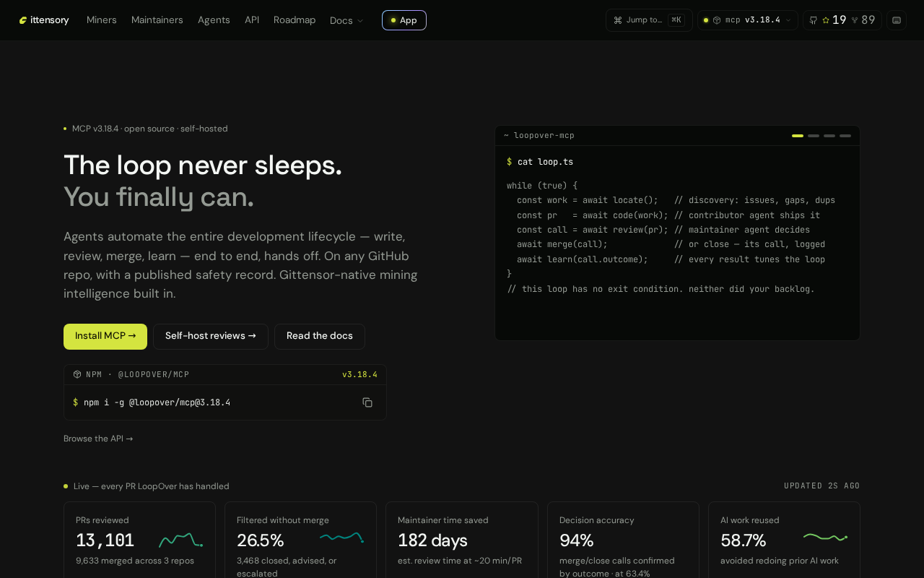
Task: Follow the Browse the API → link
Action: click(98, 439)
